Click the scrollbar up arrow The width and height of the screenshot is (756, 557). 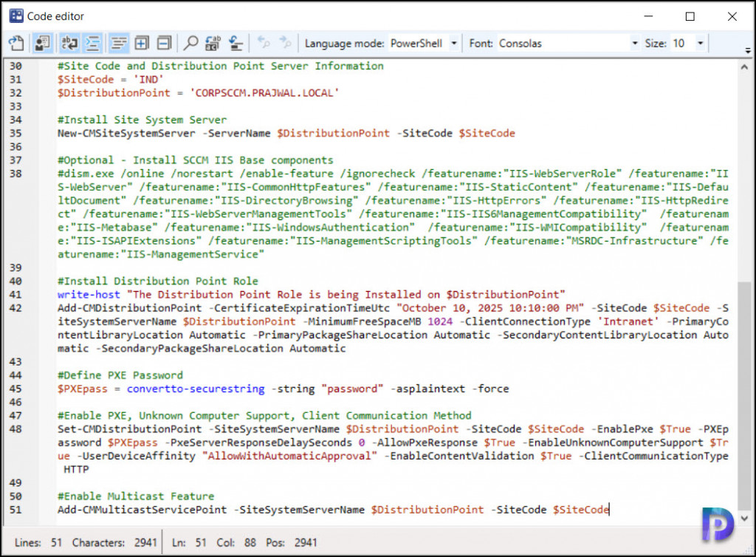coord(744,67)
